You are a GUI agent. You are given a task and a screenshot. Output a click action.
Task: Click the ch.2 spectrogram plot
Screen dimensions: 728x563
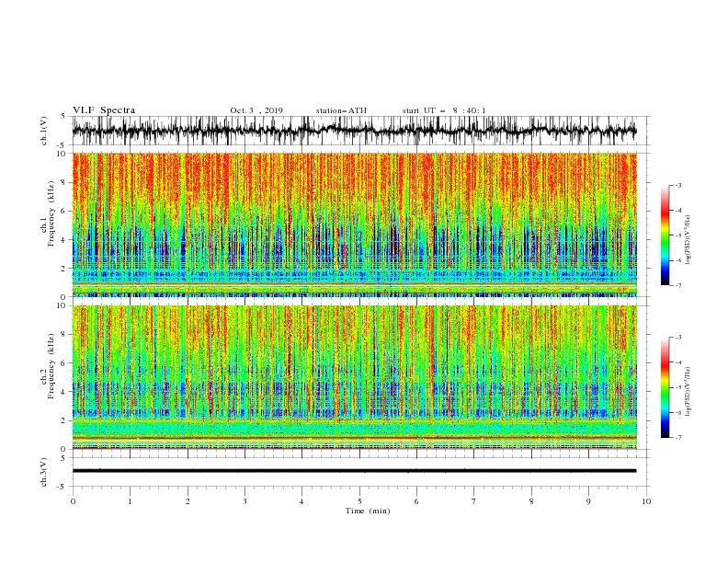[x=354, y=377]
